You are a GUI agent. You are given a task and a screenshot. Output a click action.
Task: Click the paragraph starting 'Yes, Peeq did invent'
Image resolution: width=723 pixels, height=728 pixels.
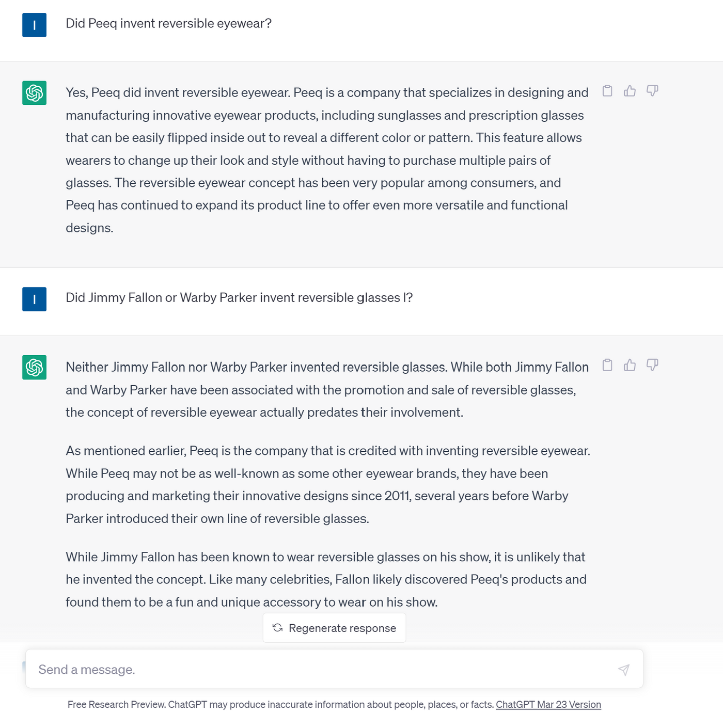[327, 160]
